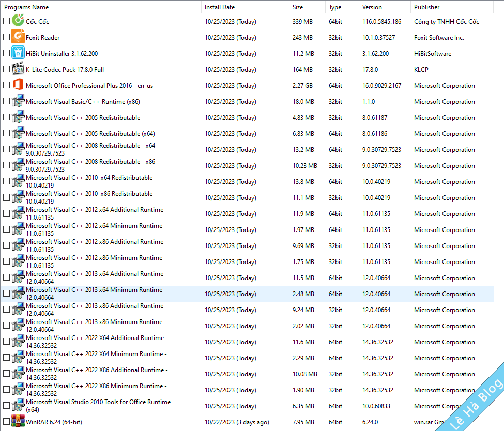Click the Visual Studio 2010 Tools icon
This screenshot has width=504, height=431.
(x=18, y=406)
